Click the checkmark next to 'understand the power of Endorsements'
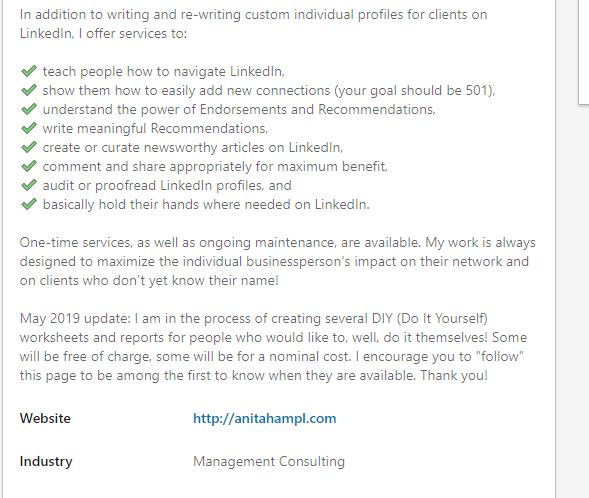The height and width of the screenshot is (498, 589). click(x=29, y=109)
